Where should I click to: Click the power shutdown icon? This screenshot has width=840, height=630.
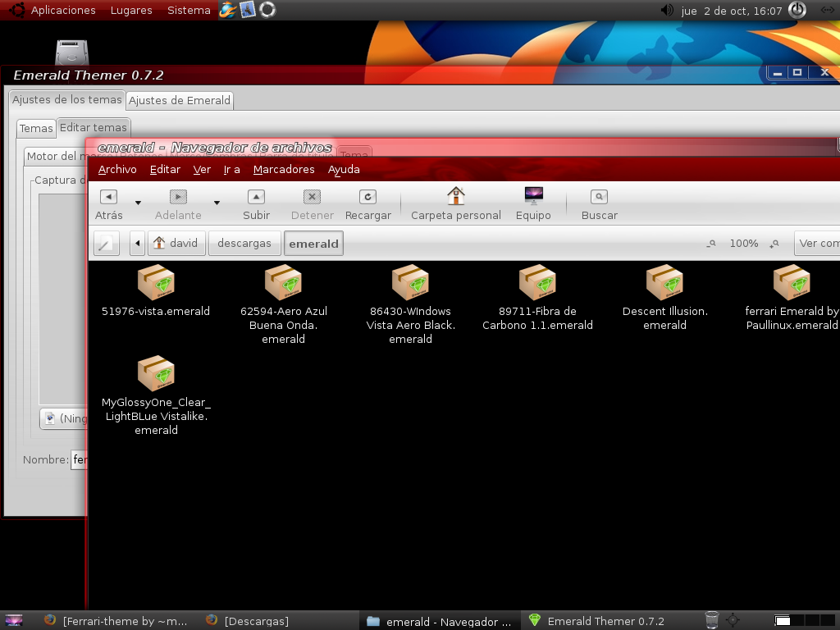(797, 10)
